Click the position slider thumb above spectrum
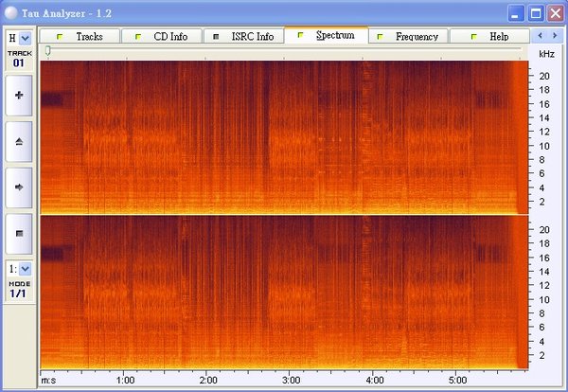Screen dimensions: 568x392 point(47,51)
